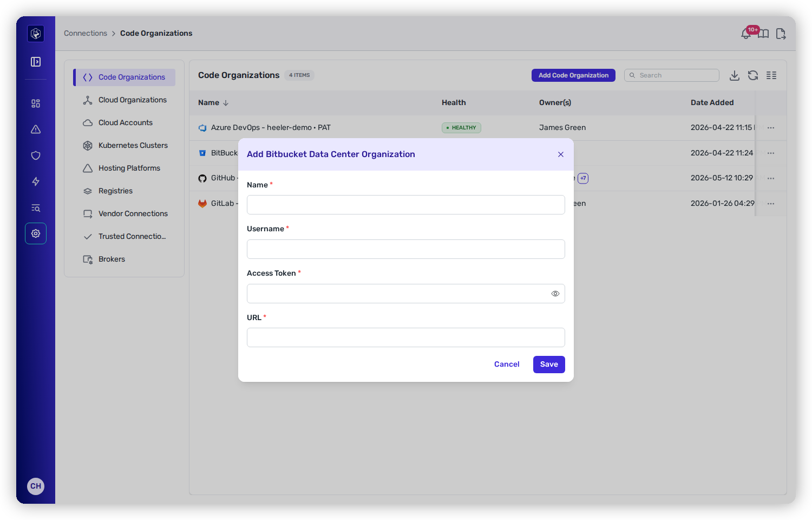This screenshot has height=520, width=812.
Task: Open the column layout icon
Action: point(771,75)
